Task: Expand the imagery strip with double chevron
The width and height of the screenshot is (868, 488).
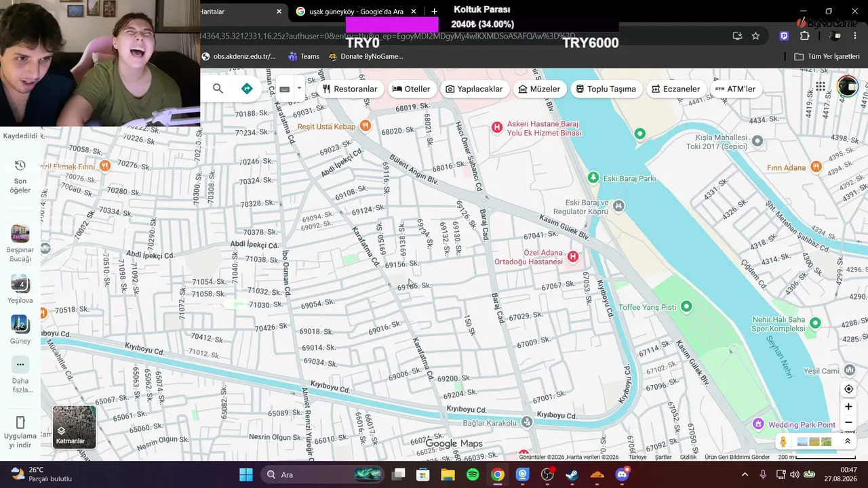Action: [x=847, y=441]
